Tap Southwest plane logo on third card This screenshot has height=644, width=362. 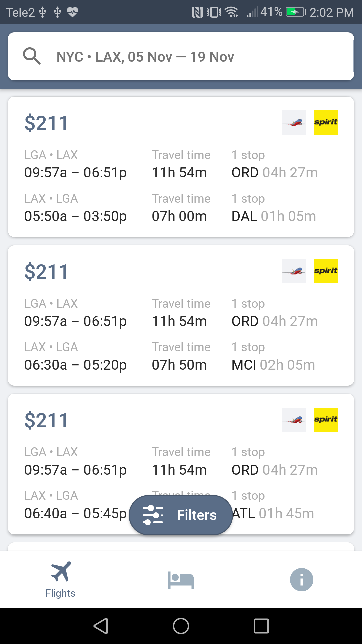(x=294, y=420)
